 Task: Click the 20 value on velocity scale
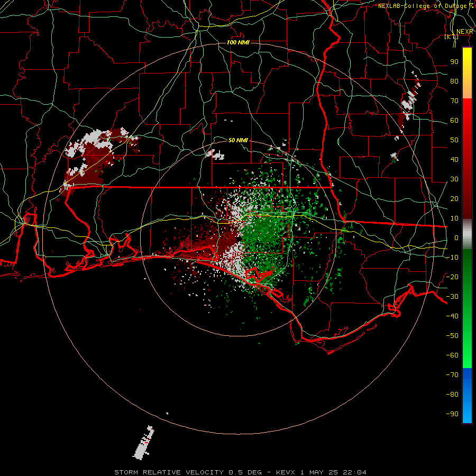point(454,198)
